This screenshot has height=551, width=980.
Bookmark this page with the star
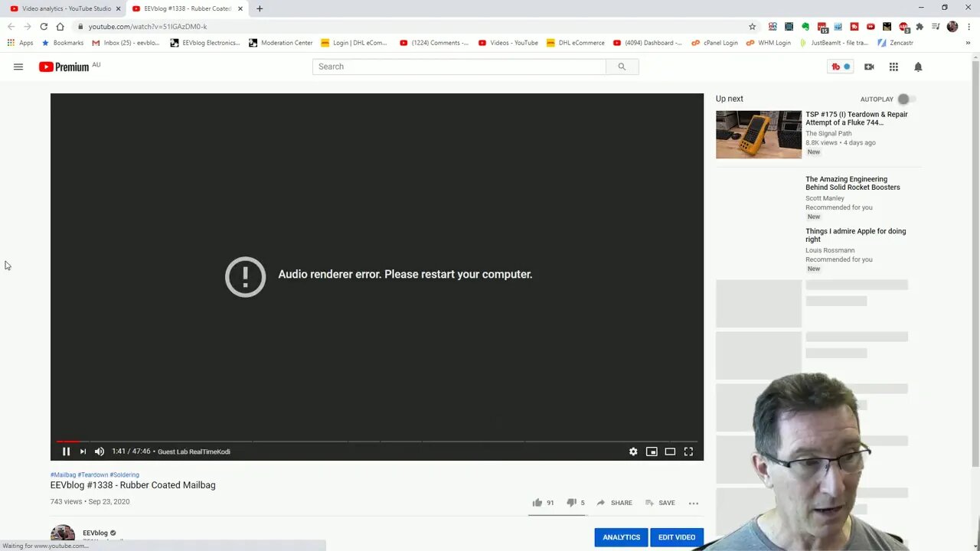pyautogui.click(x=752, y=26)
